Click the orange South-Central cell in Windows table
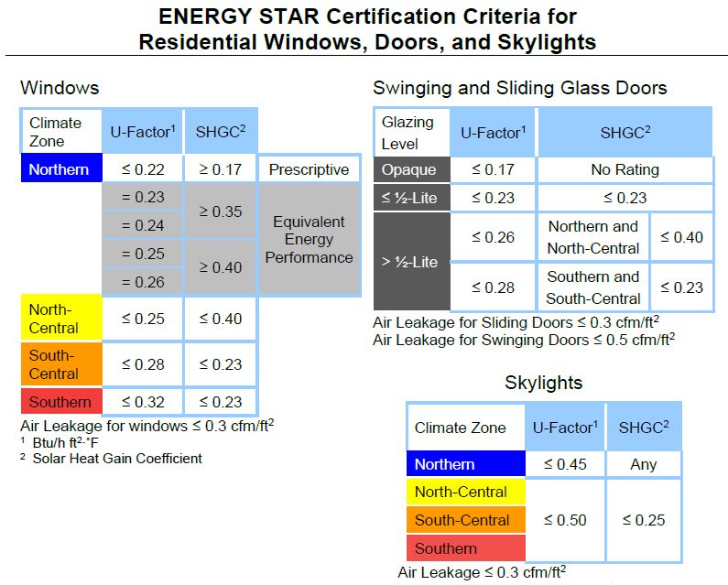Screen dimensions: 728x585 click(61, 364)
